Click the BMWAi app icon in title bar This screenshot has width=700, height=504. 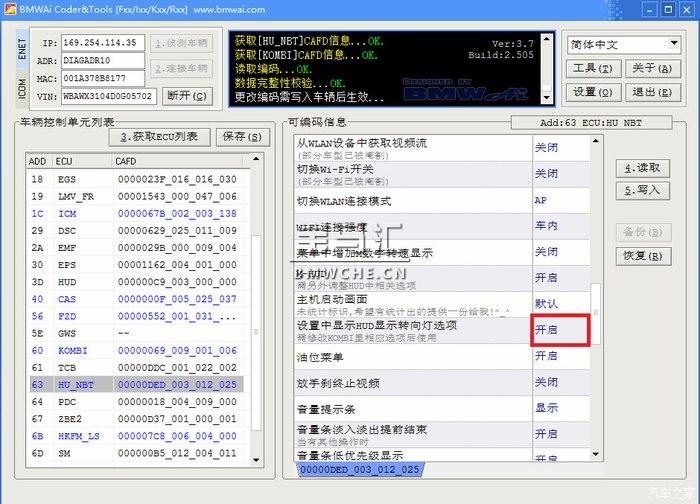click(10, 8)
